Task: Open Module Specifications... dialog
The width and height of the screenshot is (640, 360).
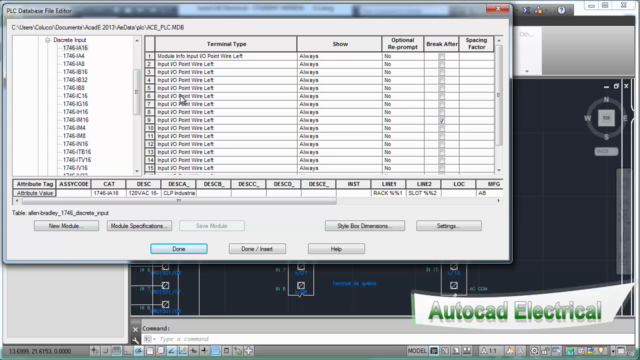Action: pyautogui.click(x=139, y=226)
